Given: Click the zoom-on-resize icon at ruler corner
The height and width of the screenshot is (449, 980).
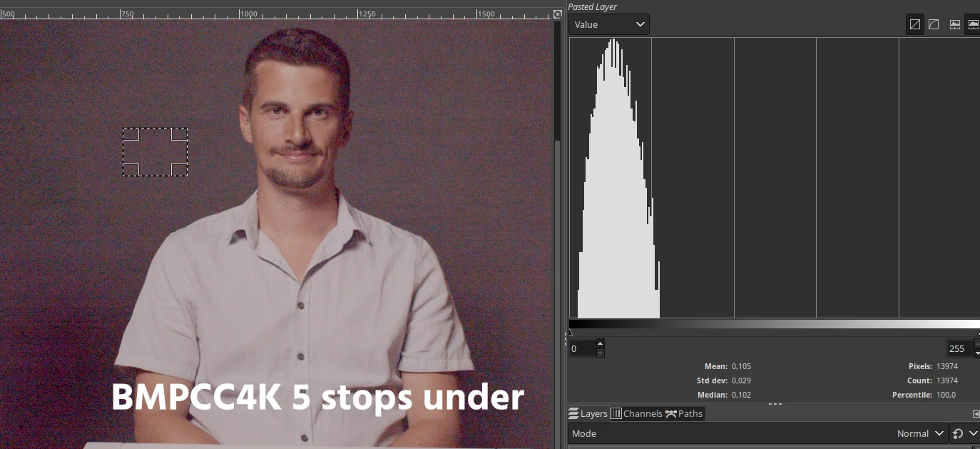Looking at the screenshot, I should pos(558,14).
